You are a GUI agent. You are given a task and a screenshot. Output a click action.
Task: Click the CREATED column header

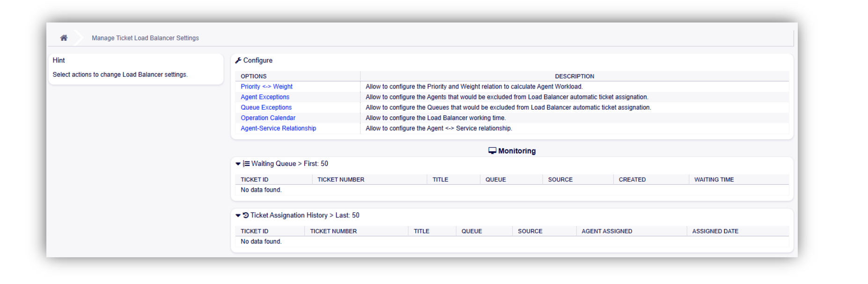point(632,179)
